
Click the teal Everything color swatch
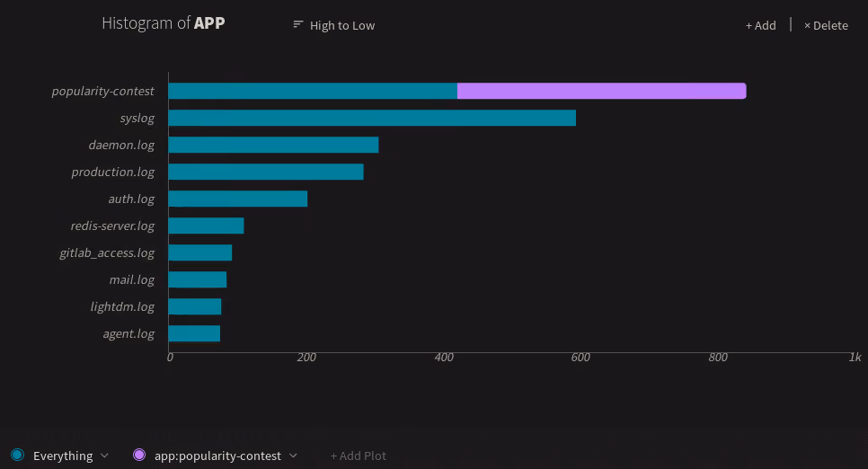click(17, 456)
